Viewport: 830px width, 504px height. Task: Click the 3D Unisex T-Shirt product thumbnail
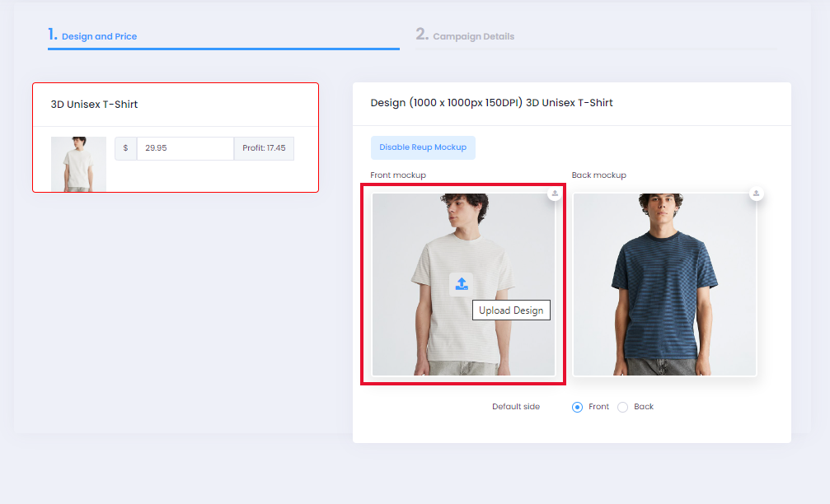pyautogui.click(x=78, y=164)
